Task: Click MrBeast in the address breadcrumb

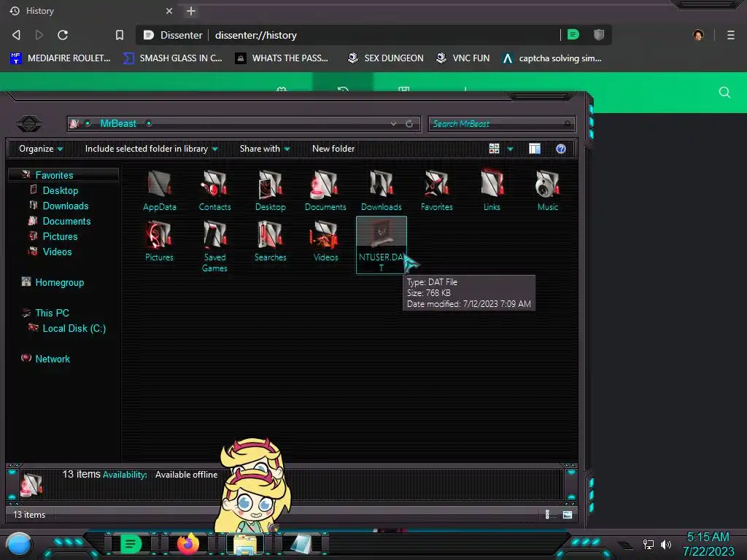Action: coord(118,123)
